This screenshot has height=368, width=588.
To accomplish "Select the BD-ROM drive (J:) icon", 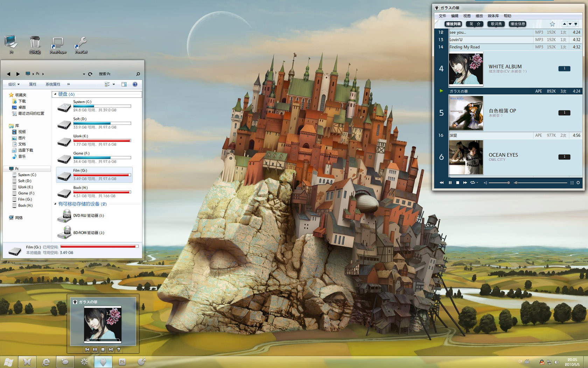I will (64, 233).
